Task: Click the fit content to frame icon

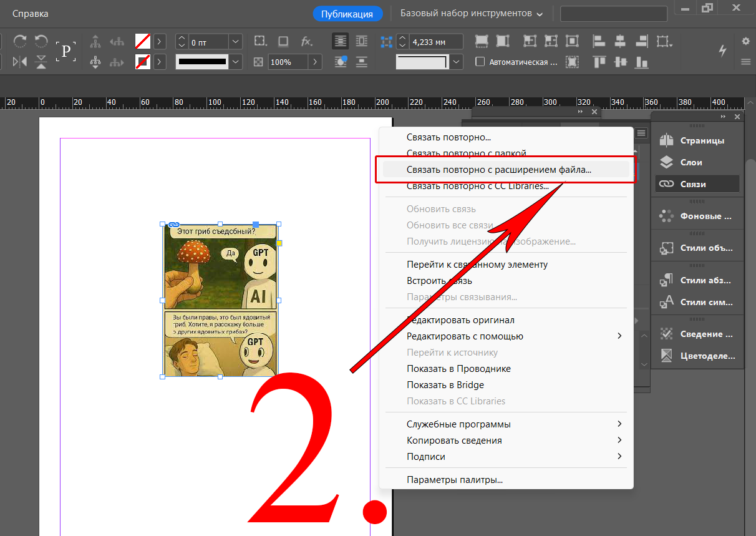Action: tap(530, 41)
